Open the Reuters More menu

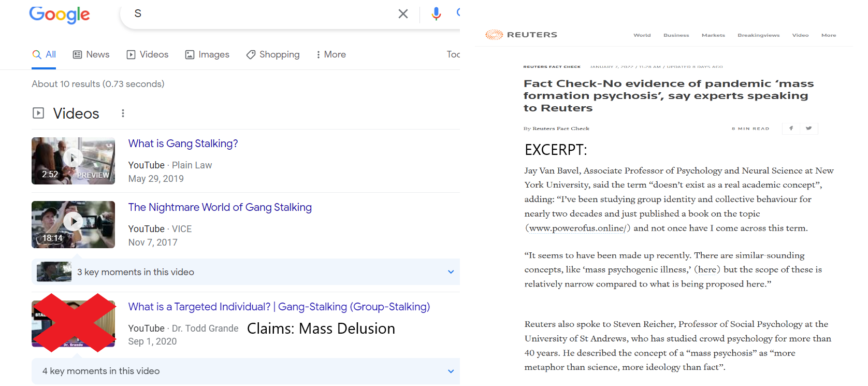pos(829,35)
